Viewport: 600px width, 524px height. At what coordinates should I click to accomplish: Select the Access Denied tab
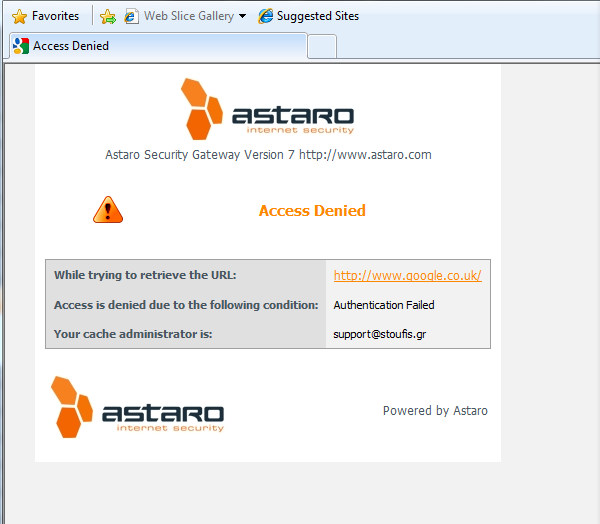point(158,46)
